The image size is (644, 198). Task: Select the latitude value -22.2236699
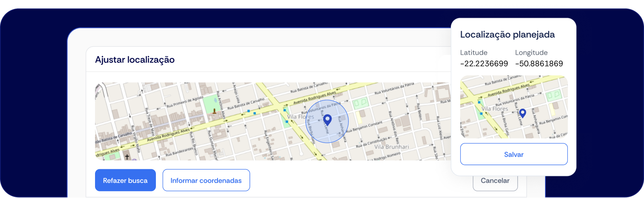click(x=484, y=63)
